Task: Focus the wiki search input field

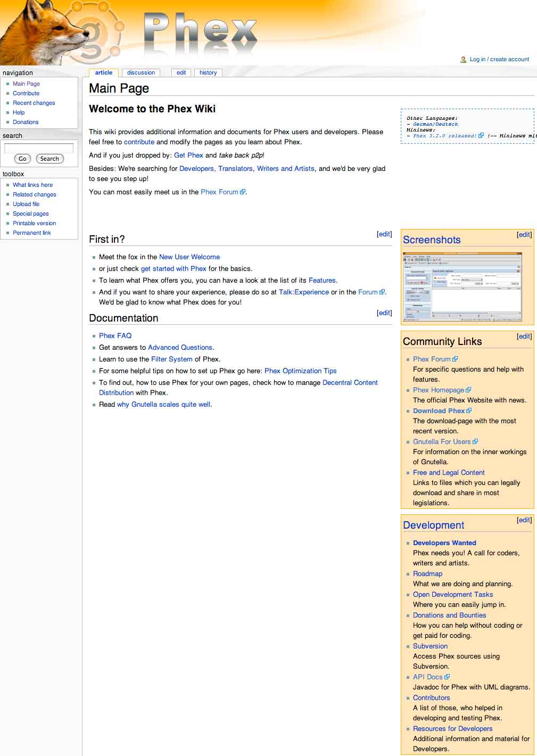Action: (39, 148)
